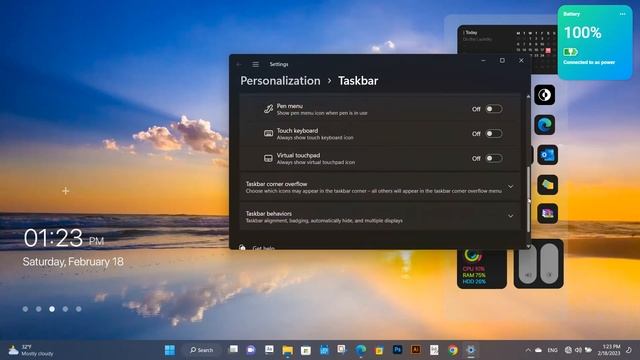Open the purple app at dock bottom

click(547, 213)
